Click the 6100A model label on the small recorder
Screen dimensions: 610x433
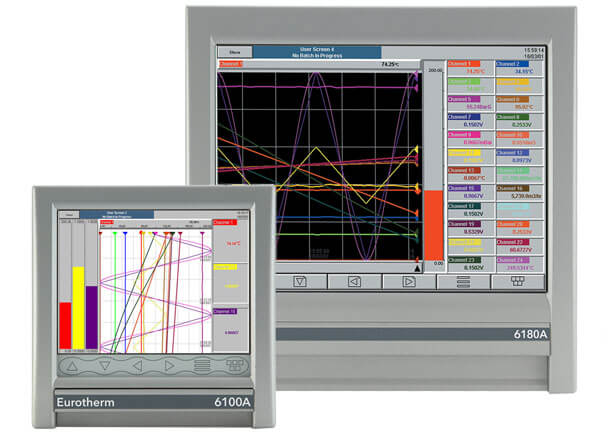pyautogui.click(x=232, y=402)
